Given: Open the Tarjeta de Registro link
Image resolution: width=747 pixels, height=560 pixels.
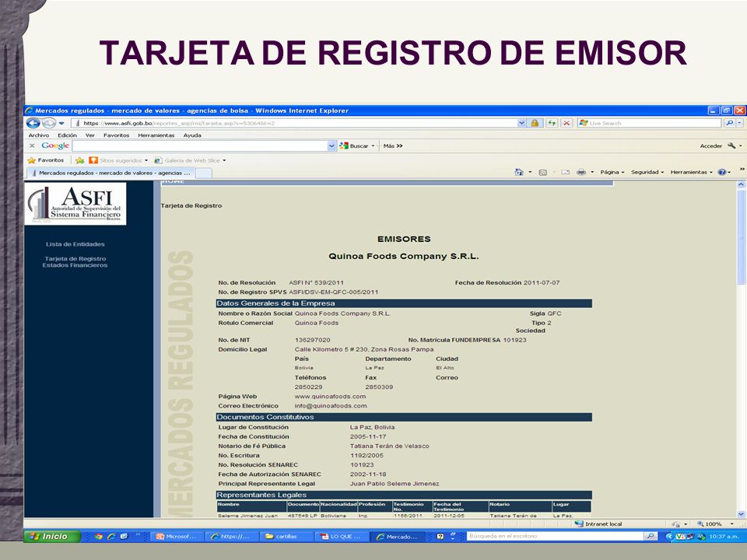Looking at the screenshot, I should [x=75, y=258].
